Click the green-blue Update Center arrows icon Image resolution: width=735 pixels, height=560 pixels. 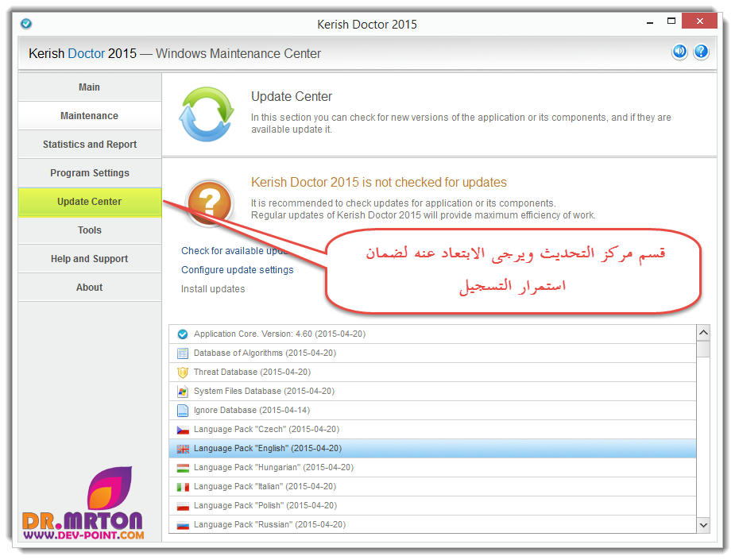[x=207, y=114]
